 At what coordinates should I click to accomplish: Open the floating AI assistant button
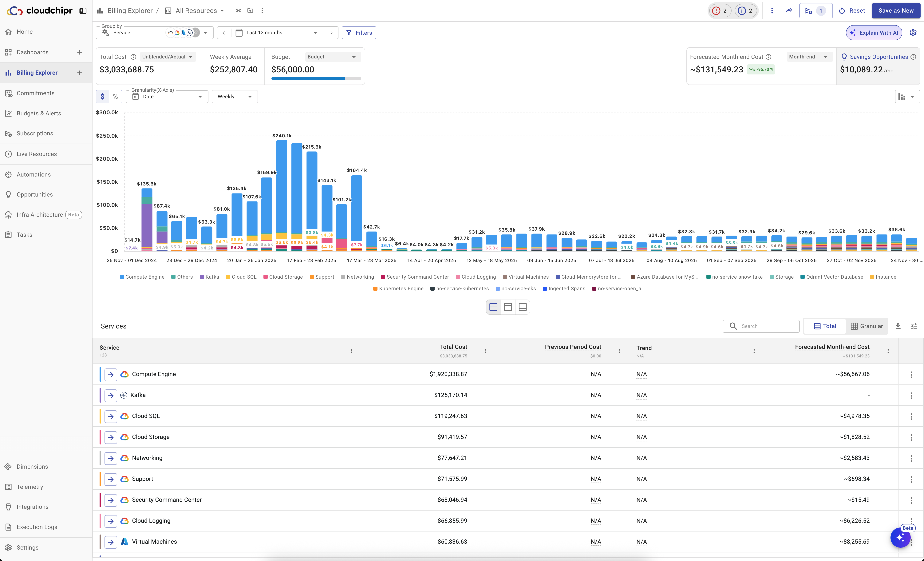[x=900, y=538]
